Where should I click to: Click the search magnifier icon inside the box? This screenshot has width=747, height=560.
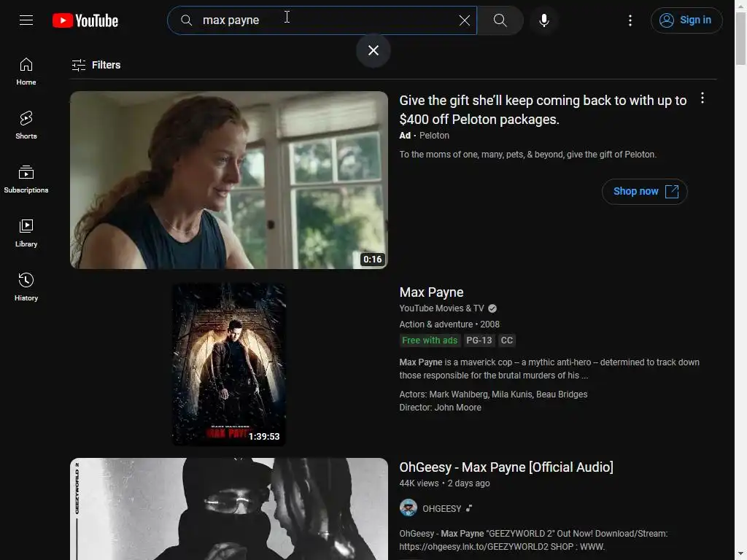click(186, 20)
